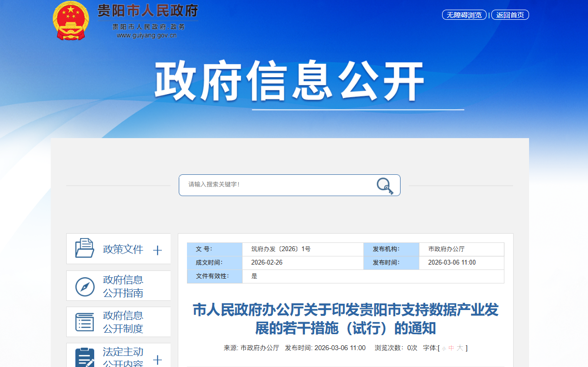Set font size to medium (中)
This screenshot has width=588, height=367.
click(451, 348)
